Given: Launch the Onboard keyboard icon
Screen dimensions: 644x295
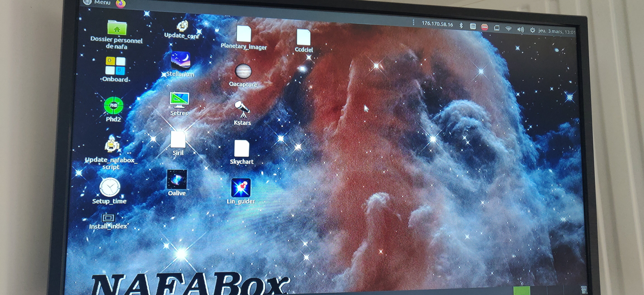Looking at the screenshot, I should tap(115, 66).
